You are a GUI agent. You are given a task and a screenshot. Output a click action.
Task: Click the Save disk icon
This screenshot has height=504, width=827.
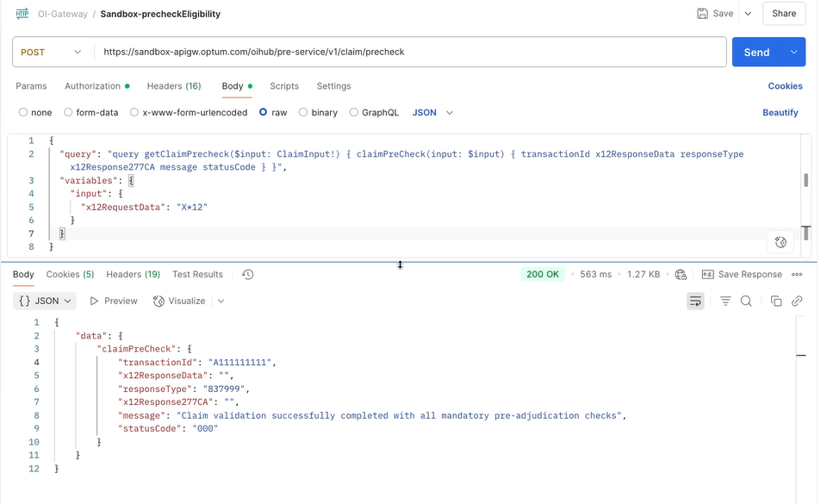tap(702, 14)
